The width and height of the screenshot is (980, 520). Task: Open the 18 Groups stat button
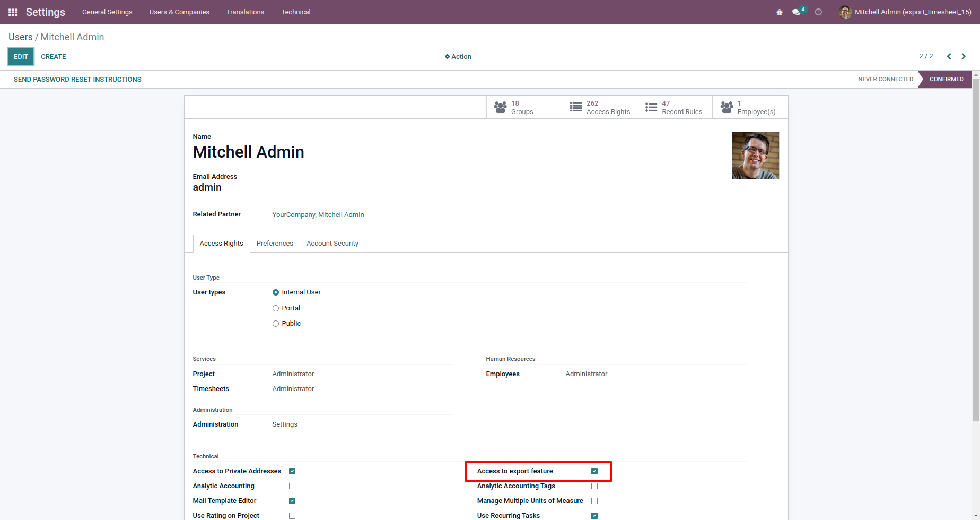pos(524,107)
